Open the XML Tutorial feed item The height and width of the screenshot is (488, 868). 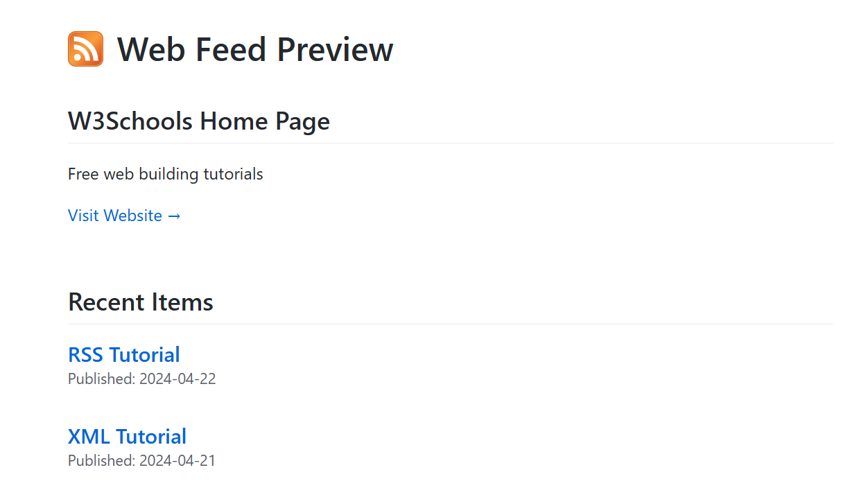pyautogui.click(x=127, y=437)
